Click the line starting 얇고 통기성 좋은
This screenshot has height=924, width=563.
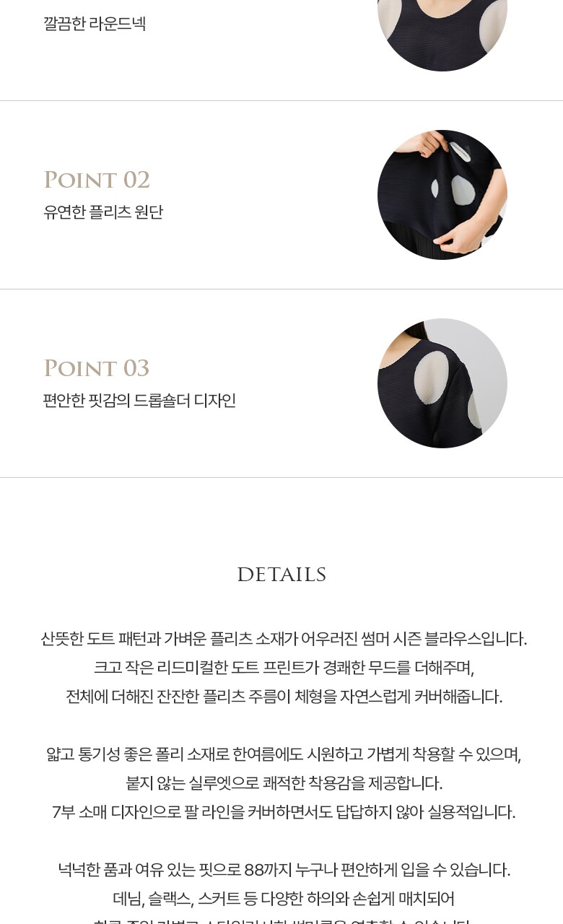point(284,754)
